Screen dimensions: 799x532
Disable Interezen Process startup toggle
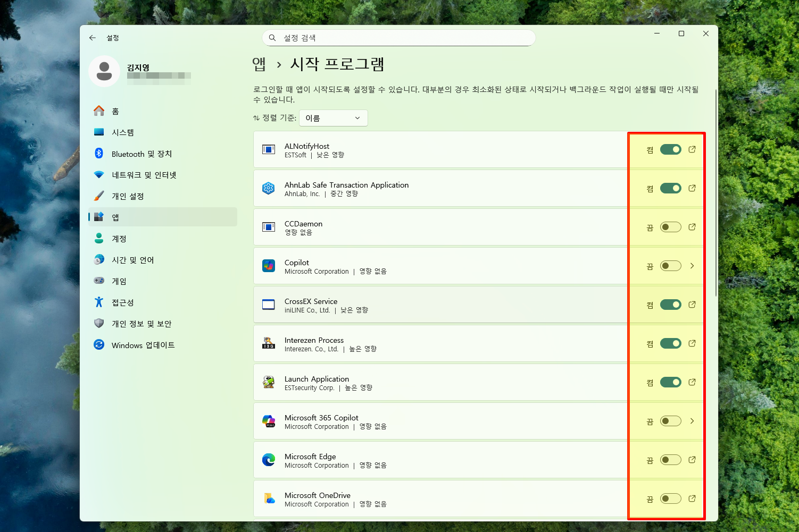click(x=671, y=343)
